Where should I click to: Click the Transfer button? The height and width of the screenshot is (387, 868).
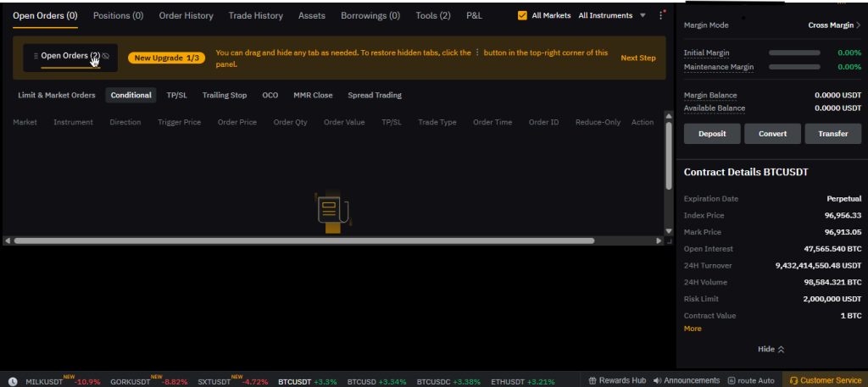click(x=833, y=134)
